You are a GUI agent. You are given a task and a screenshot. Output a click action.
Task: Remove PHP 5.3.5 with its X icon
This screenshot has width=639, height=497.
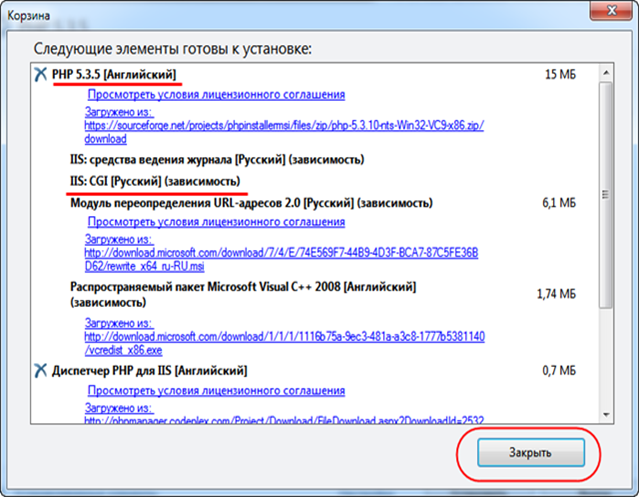coord(40,75)
